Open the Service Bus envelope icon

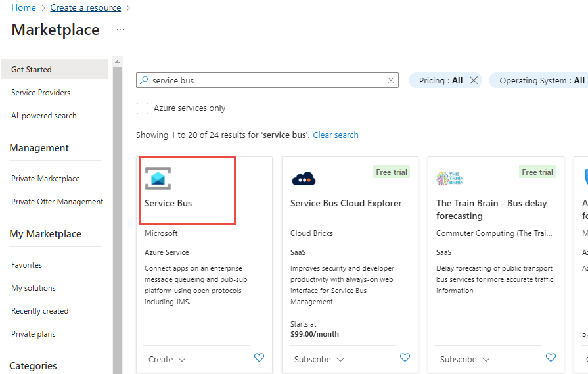[x=158, y=179]
